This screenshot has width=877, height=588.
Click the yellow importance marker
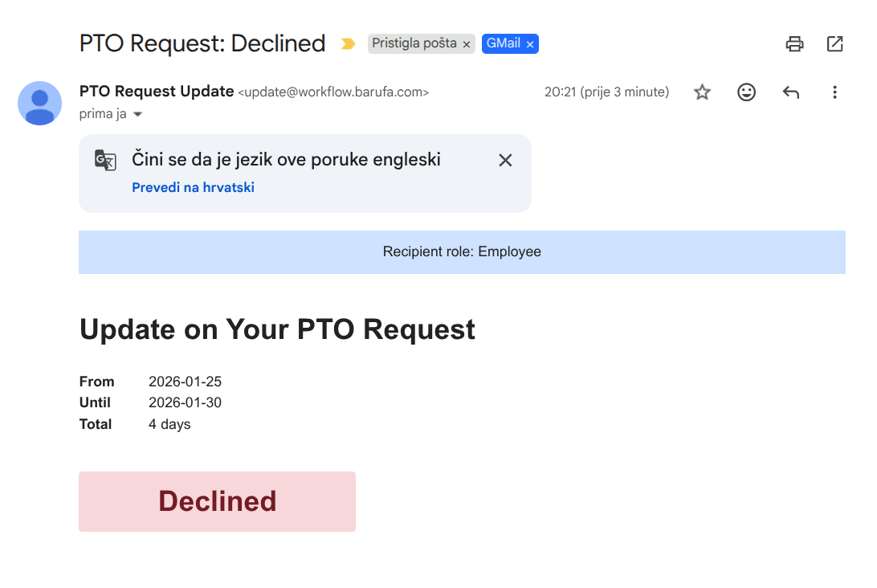tap(348, 44)
